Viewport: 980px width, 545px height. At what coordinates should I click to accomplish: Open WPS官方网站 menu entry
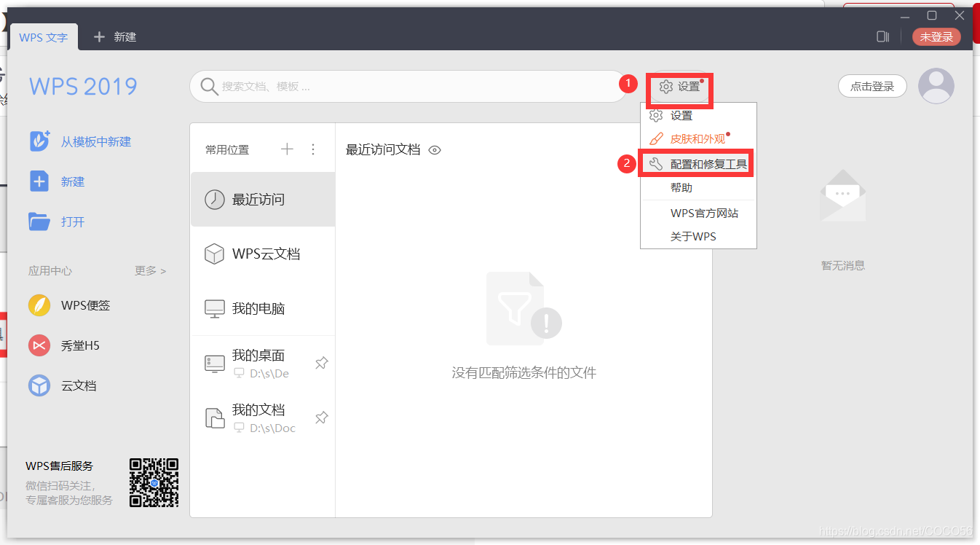click(x=698, y=213)
